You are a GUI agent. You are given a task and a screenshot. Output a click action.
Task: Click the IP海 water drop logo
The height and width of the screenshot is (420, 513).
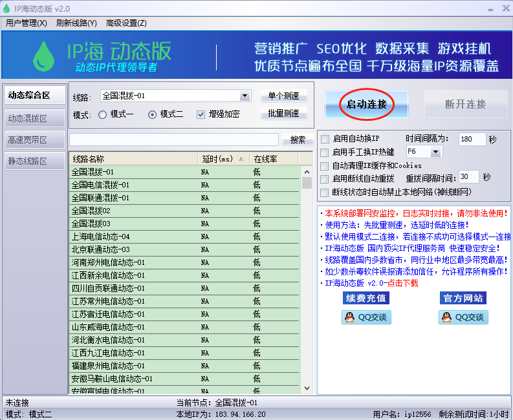(45, 56)
